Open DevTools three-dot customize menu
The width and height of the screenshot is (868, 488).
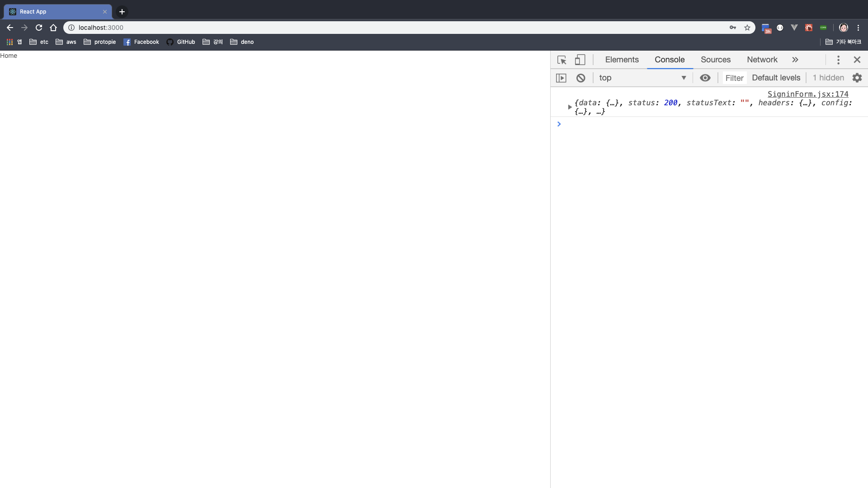(x=838, y=60)
